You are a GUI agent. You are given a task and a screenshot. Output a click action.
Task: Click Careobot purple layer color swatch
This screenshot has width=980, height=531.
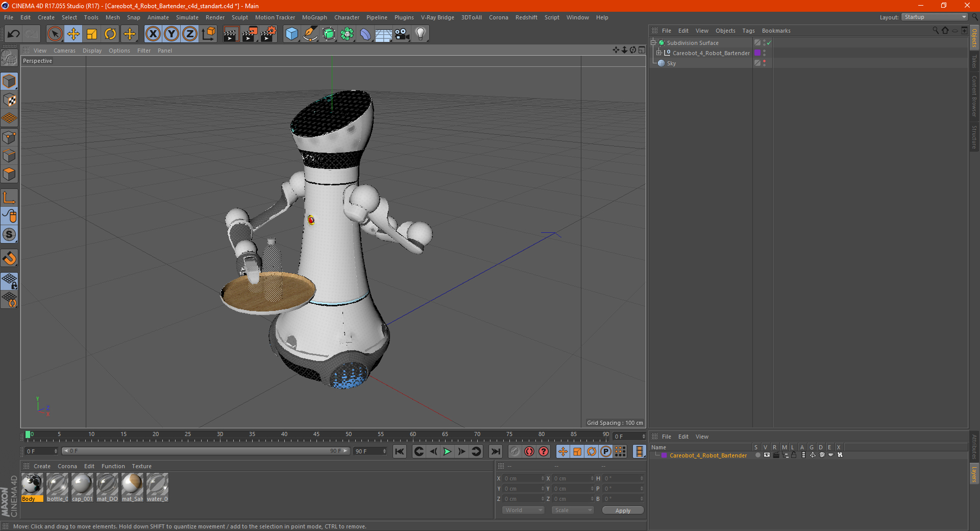(x=664, y=455)
